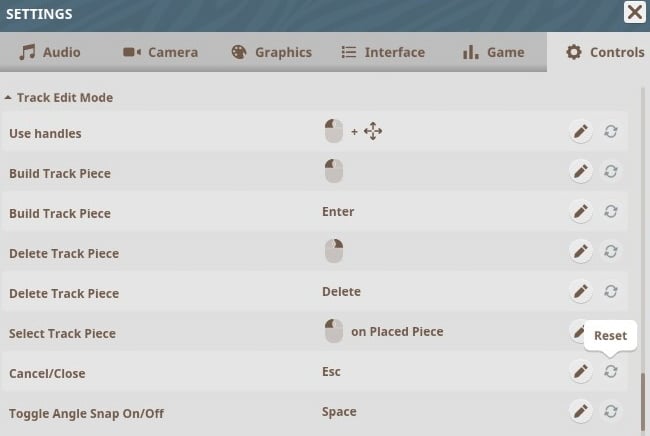Click the Enter key binding value
Image resolution: width=650 pixels, height=436 pixels.
[x=338, y=212]
